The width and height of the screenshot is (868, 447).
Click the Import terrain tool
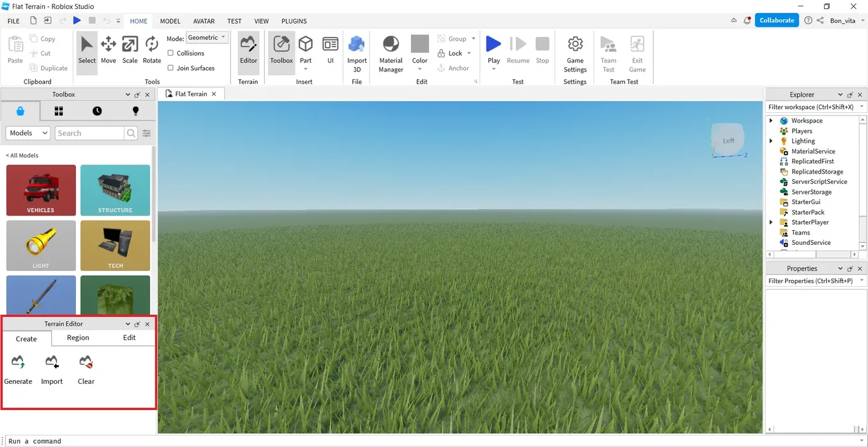pyautogui.click(x=52, y=370)
